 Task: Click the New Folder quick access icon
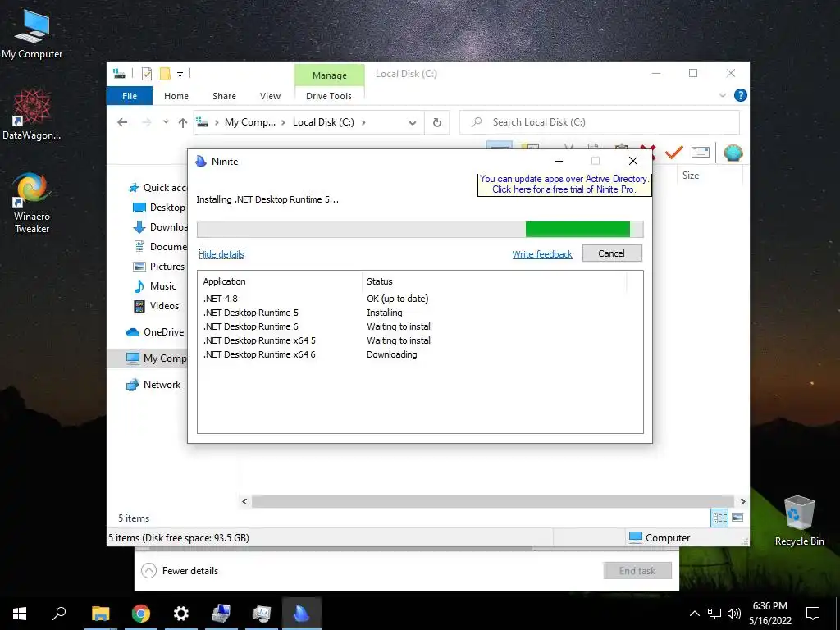tap(165, 74)
